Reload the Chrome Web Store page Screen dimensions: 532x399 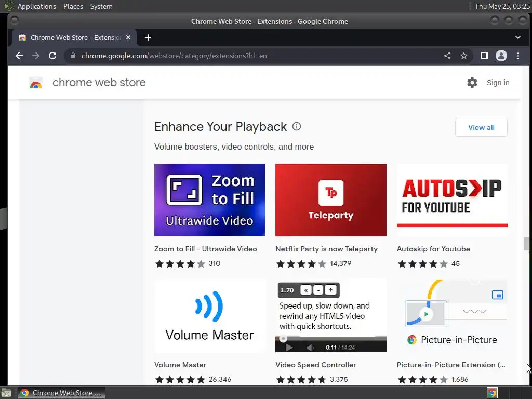(52, 56)
